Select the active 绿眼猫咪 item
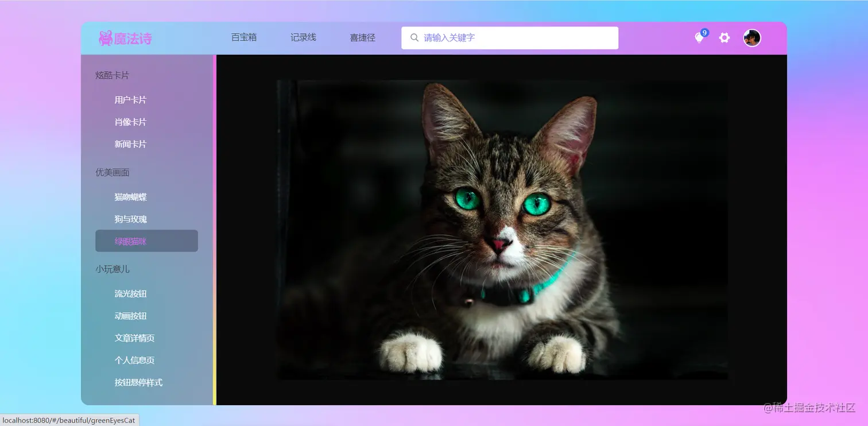Image resolution: width=868 pixels, height=426 pixels. point(147,241)
